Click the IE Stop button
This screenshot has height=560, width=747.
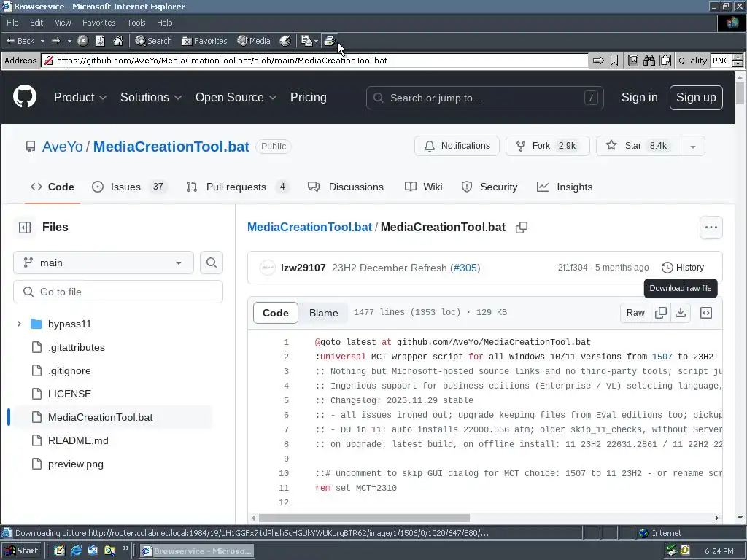(82, 41)
